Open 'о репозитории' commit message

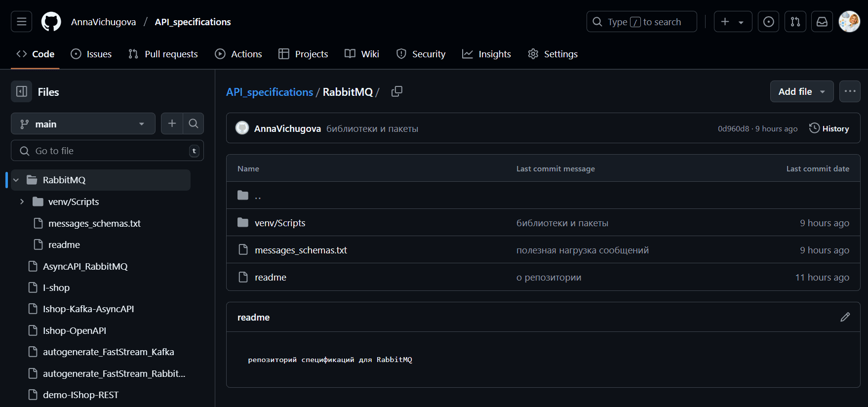coord(549,277)
